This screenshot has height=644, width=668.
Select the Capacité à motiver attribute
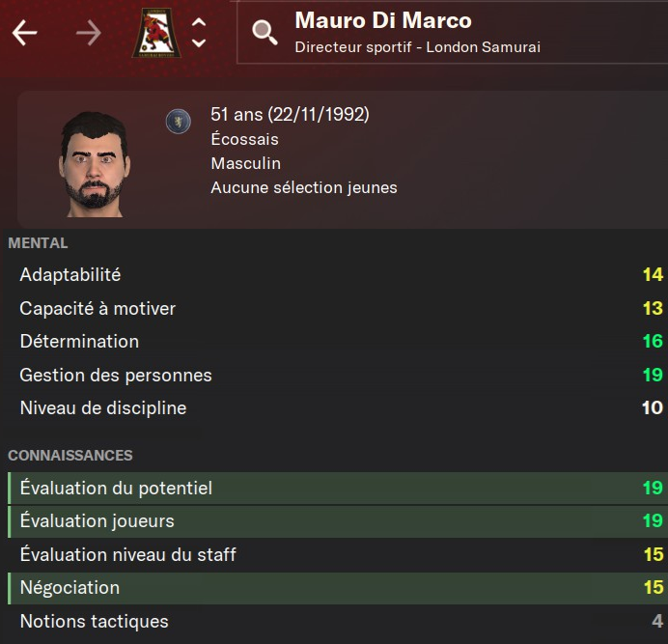point(334,309)
